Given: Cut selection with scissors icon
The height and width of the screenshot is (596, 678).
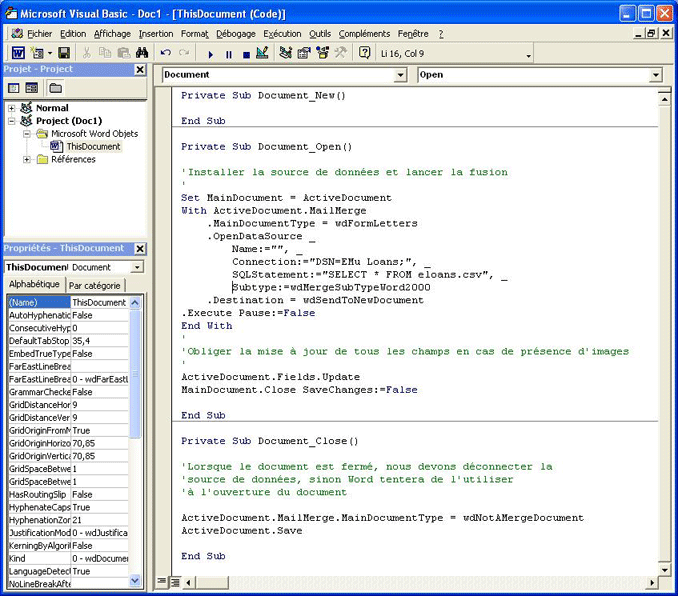Looking at the screenshot, I should (x=87, y=53).
